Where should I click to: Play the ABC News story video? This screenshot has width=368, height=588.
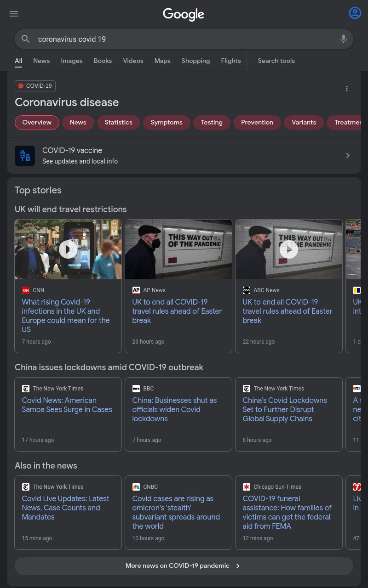tap(289, 249)
